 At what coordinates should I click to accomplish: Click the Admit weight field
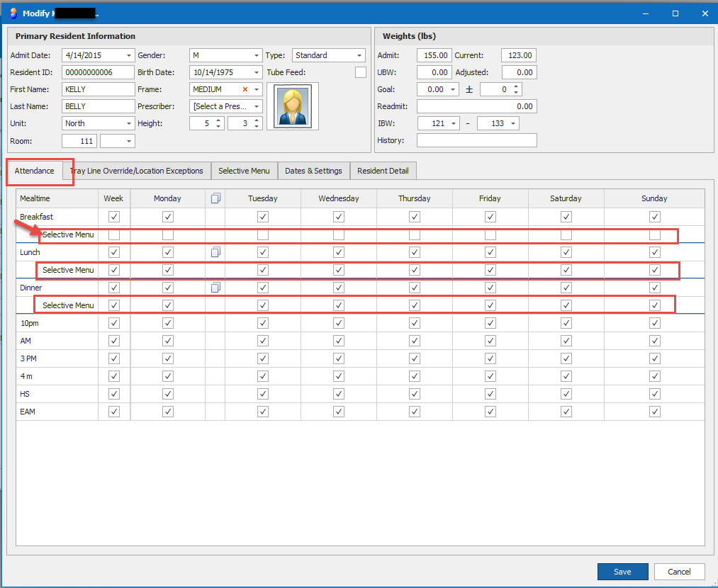pyautogui.click(x=434, y=55)
